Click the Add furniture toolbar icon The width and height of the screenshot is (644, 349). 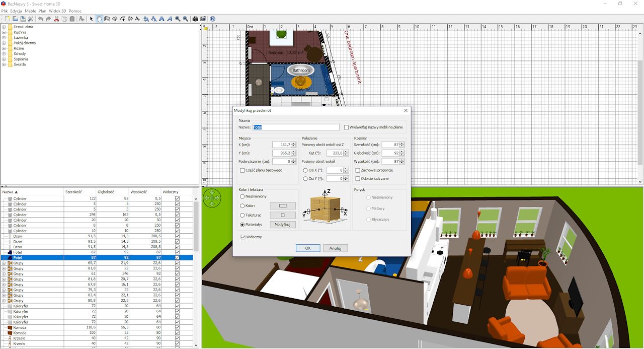pos(82,19)
